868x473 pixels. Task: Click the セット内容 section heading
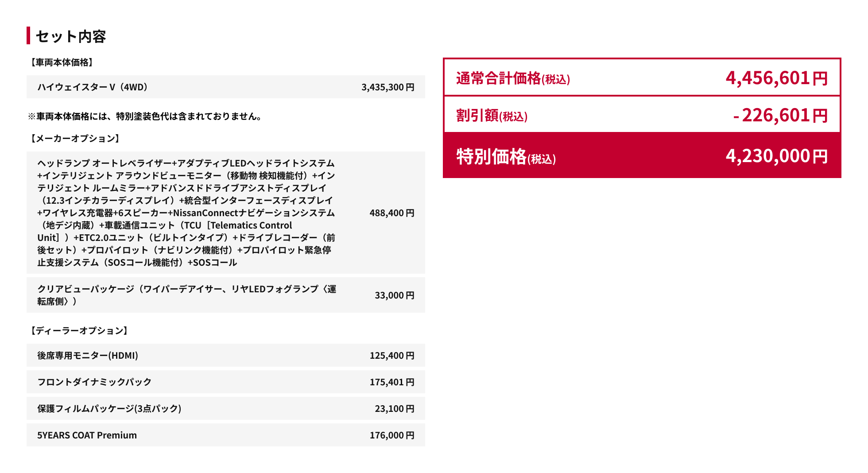tap(71, 36)
